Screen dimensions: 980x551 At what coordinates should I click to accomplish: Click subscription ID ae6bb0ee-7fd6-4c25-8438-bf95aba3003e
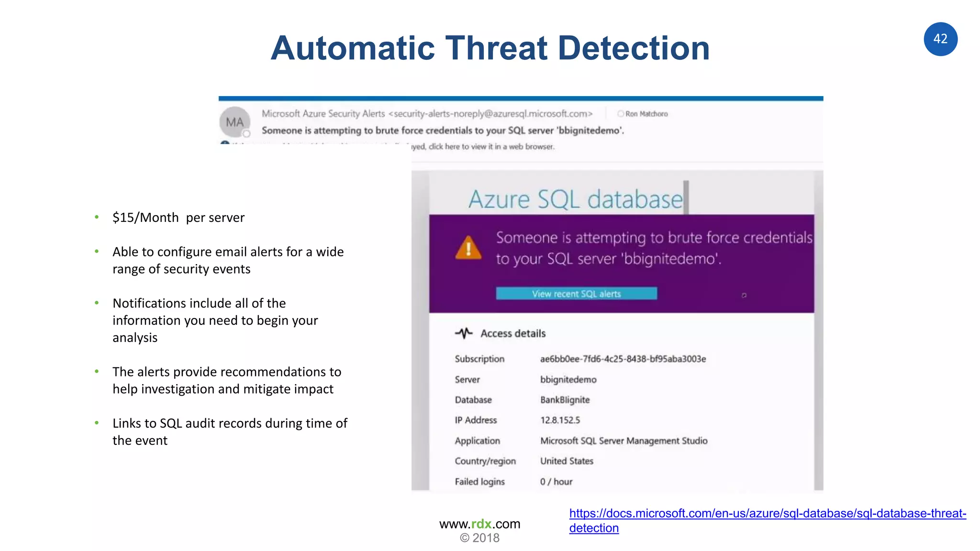(623, 359)
